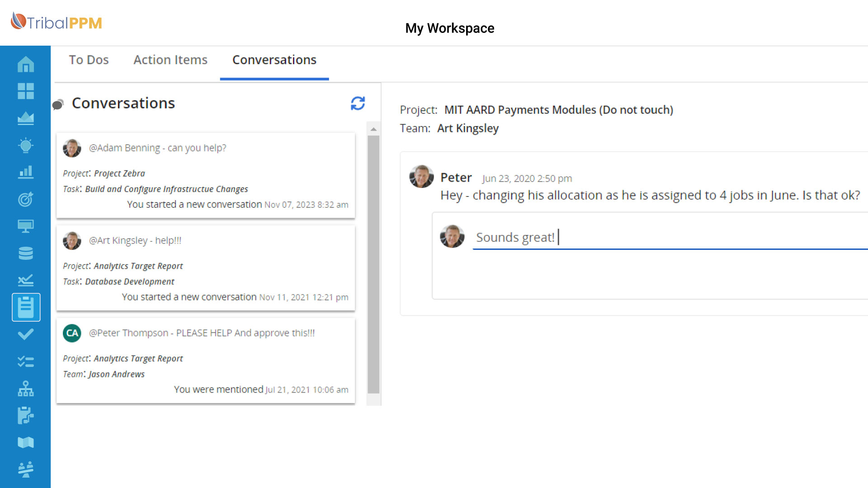The height and width of the screenshot is (488, 868).
Task: Open the Home icon in the sidebar
Action: coord(26,64)
